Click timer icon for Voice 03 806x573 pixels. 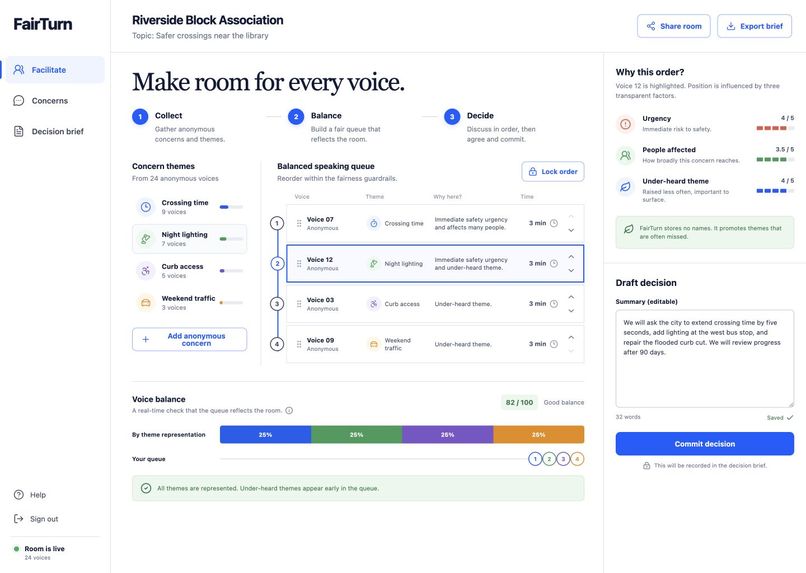coord(554,304)
